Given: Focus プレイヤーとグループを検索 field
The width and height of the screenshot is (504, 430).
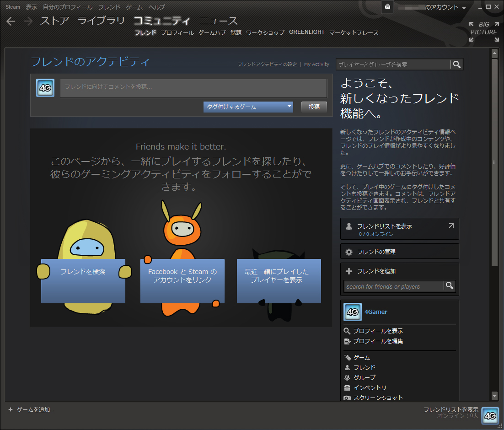Looking at the screenshot, I should [x=393, y=64].
